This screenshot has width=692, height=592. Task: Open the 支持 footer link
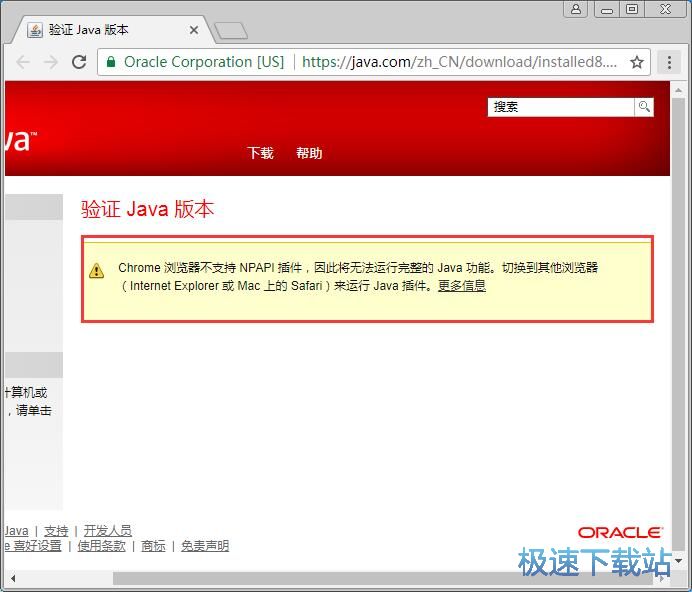(x=56, y=530)
